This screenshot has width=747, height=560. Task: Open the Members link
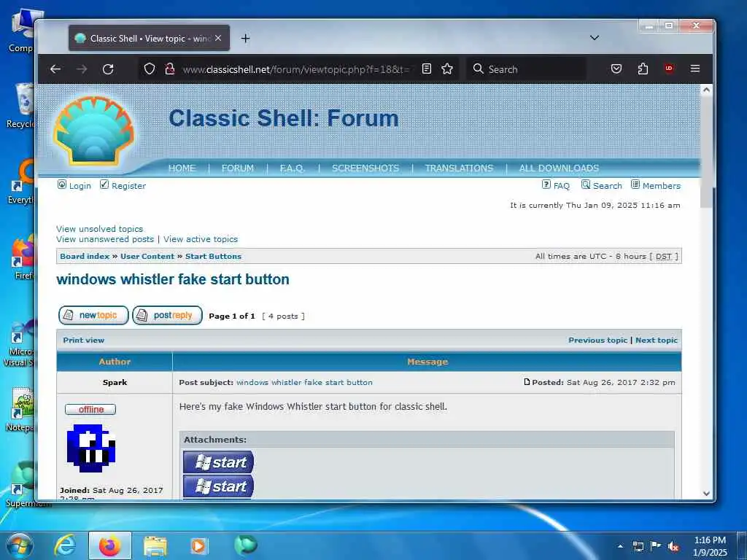click(661, 186)
